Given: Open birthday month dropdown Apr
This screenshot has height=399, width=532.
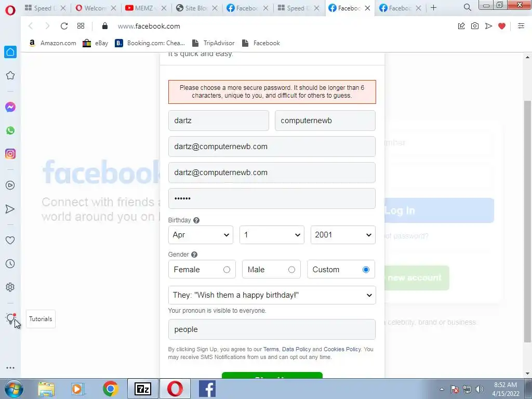Looking at the screenshot, I should coord(201,235).
